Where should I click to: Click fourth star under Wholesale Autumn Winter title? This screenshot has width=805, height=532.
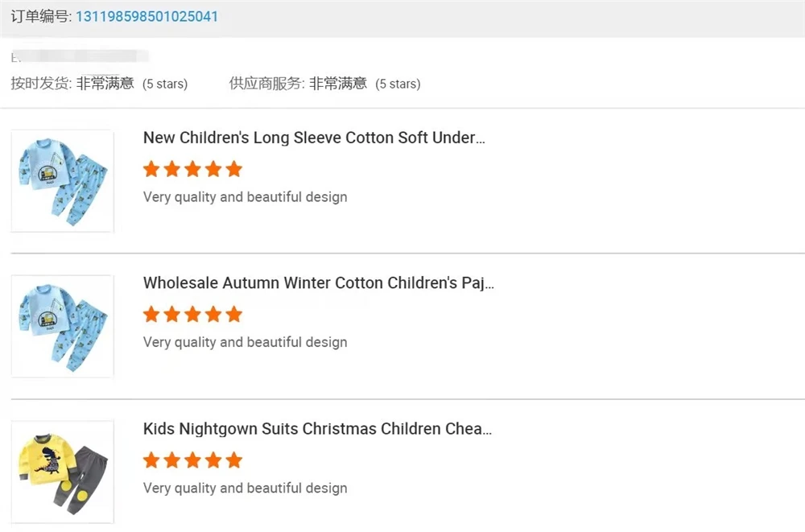click(x=213, y=314)
